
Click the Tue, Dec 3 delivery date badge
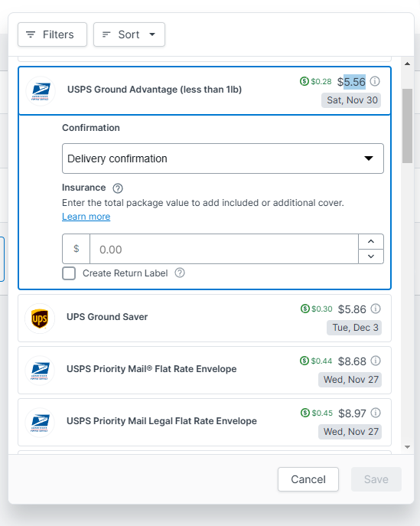pyautogui.click(x=354, y=328)
